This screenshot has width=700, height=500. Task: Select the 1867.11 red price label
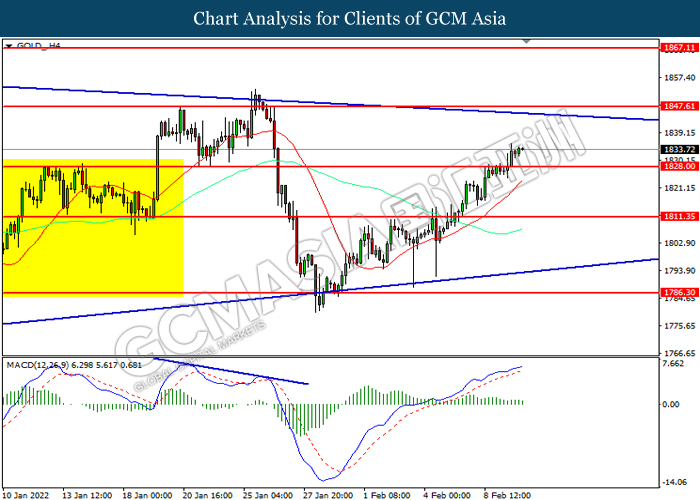coord(679,48)
